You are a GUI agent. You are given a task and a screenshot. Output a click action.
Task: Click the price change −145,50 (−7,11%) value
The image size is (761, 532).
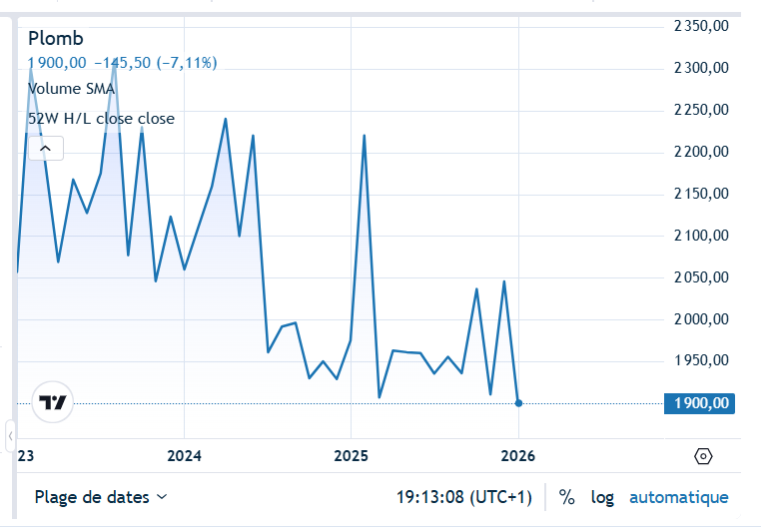tap(156, 63)
